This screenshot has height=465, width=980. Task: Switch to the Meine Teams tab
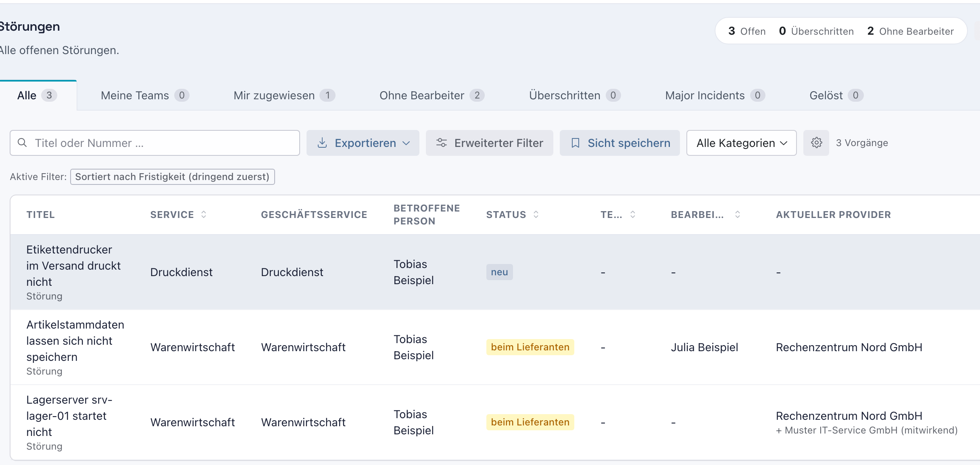click(145, 95)
